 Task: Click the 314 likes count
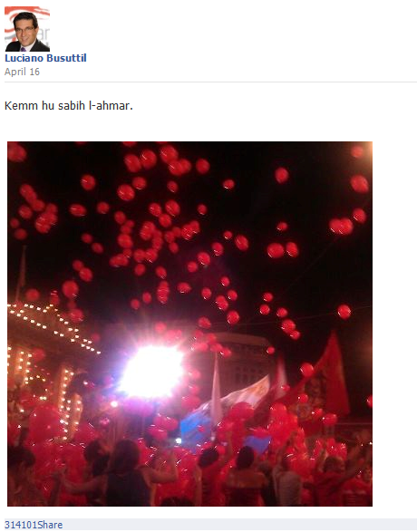point(13,525)
